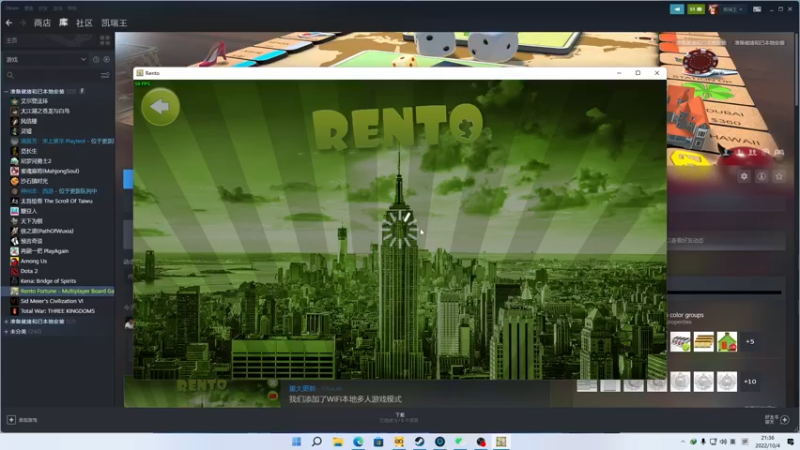800x450 pixels.
Task: Show +10 more achievements
Action: 750,382
